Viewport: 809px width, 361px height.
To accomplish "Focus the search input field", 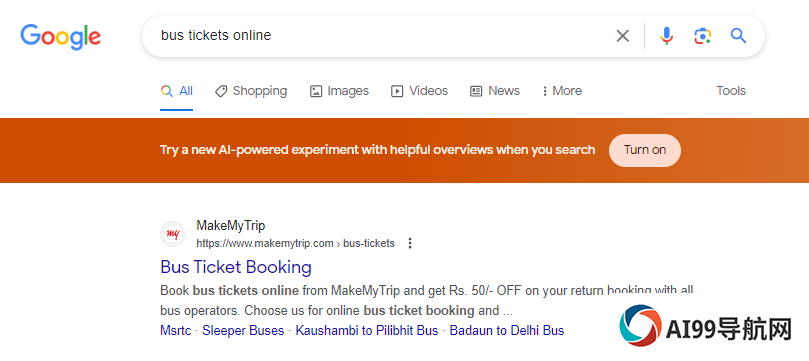I will point(382,36).
